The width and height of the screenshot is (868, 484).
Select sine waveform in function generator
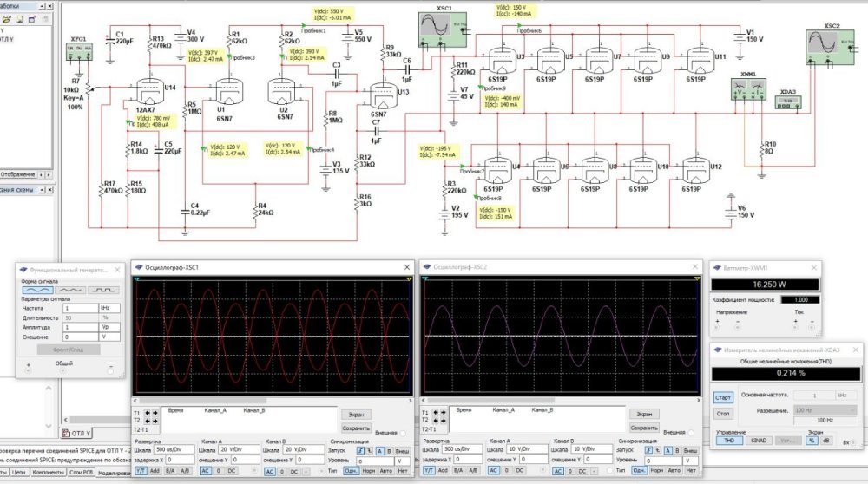pos(36,289)
